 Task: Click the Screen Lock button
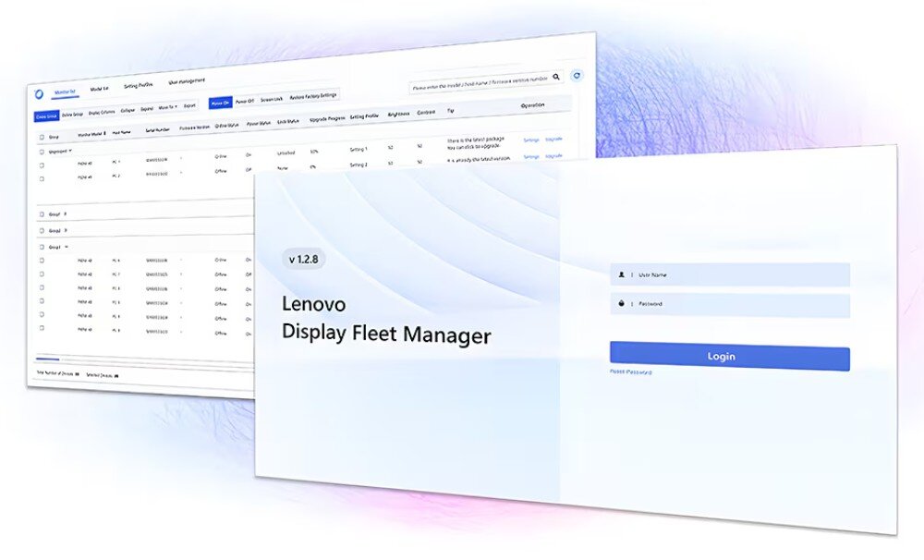[x=272, y=99]
